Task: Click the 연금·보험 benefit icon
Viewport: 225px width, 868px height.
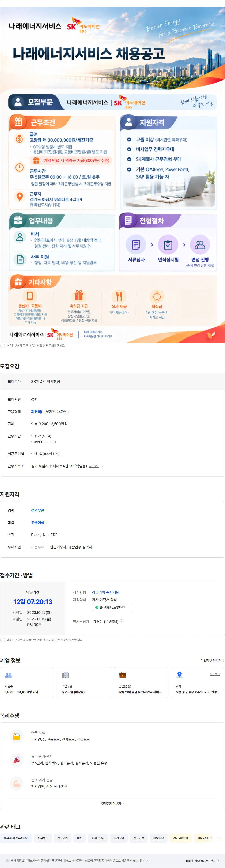Action: tap(17, 736)
